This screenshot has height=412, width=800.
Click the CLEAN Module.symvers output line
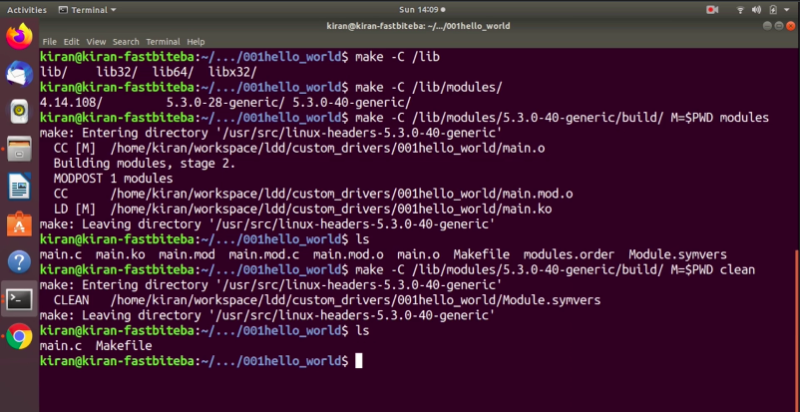327,300
